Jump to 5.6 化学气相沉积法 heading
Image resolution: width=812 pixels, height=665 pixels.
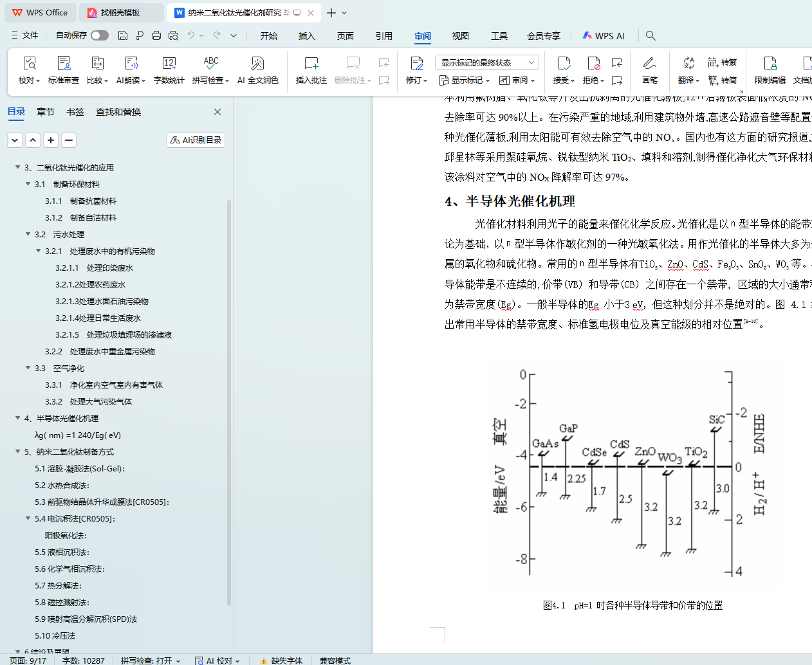coord(69,569)
